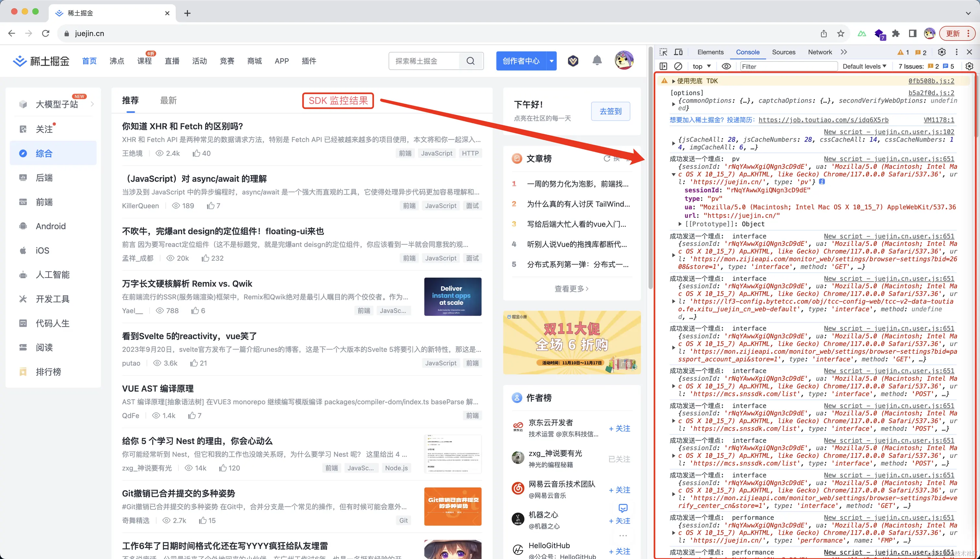Toggle the device toolbar in DevTools
980x559 pixels.
pos(678,52)
